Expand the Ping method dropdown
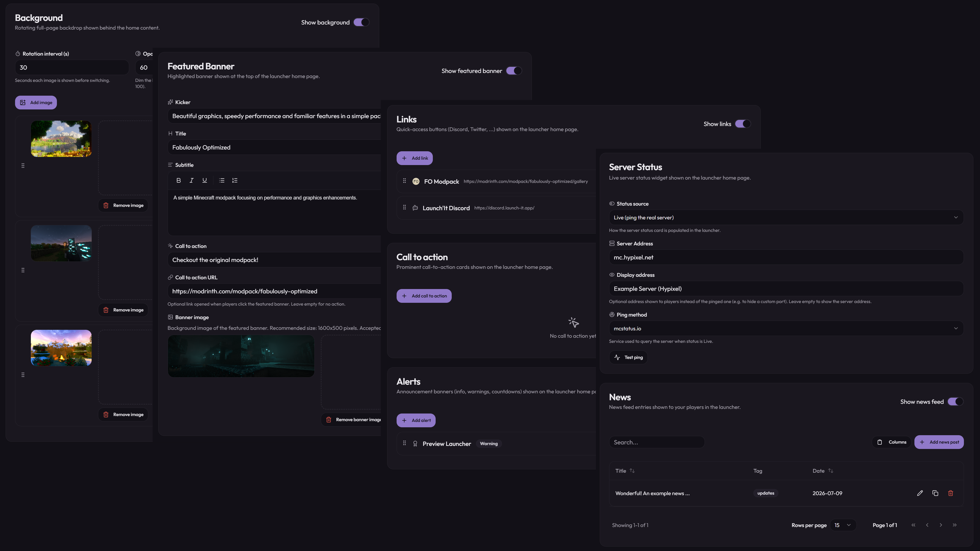 (786, 329)
